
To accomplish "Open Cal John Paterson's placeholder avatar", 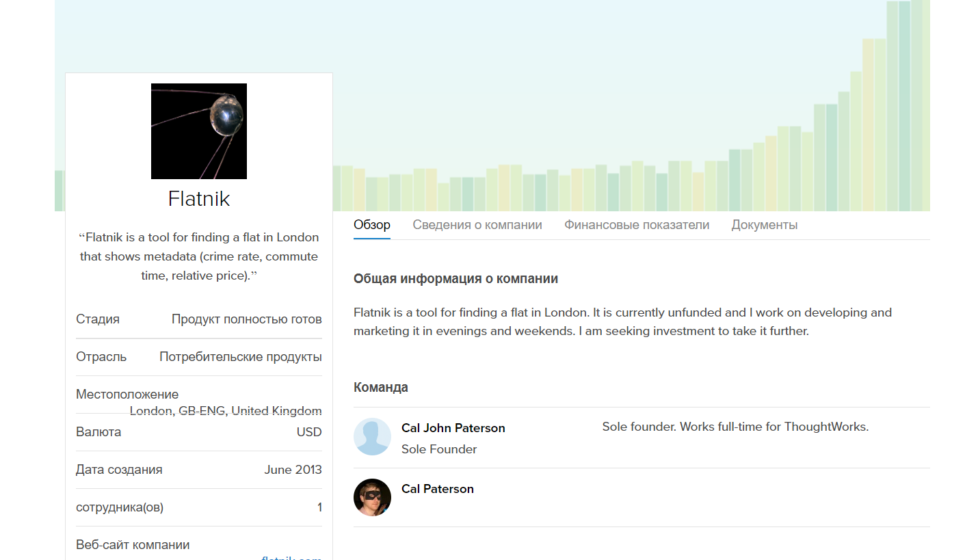I will pos(372,436).
